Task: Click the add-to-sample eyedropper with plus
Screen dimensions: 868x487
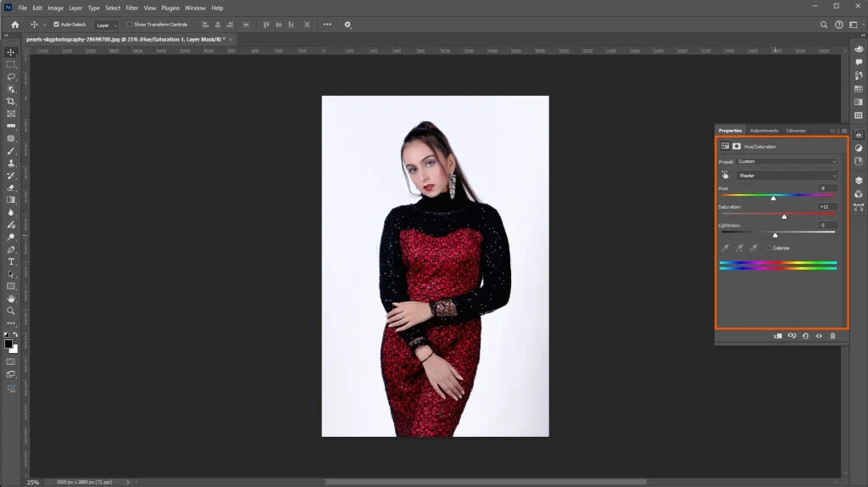Action: click(x=739, y=249)
